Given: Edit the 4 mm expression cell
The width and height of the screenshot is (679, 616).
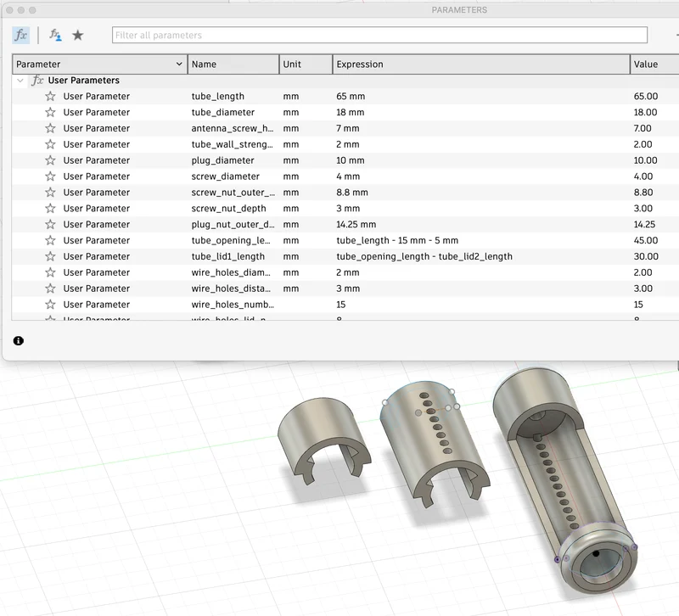Looking at the screenshot, I should point(348,176).
